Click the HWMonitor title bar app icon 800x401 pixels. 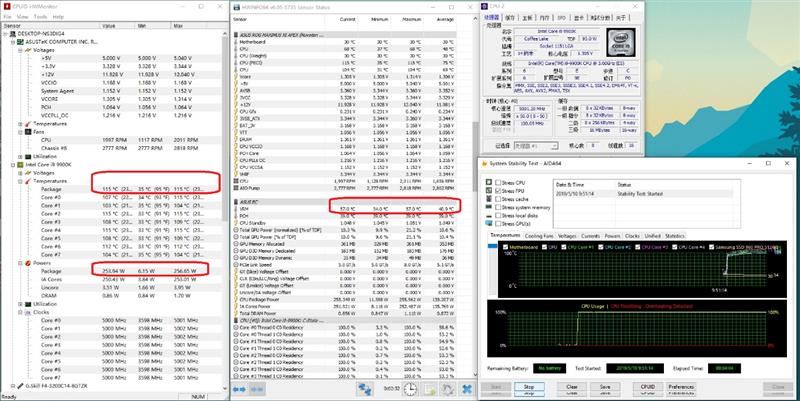(x=7, y=7)
